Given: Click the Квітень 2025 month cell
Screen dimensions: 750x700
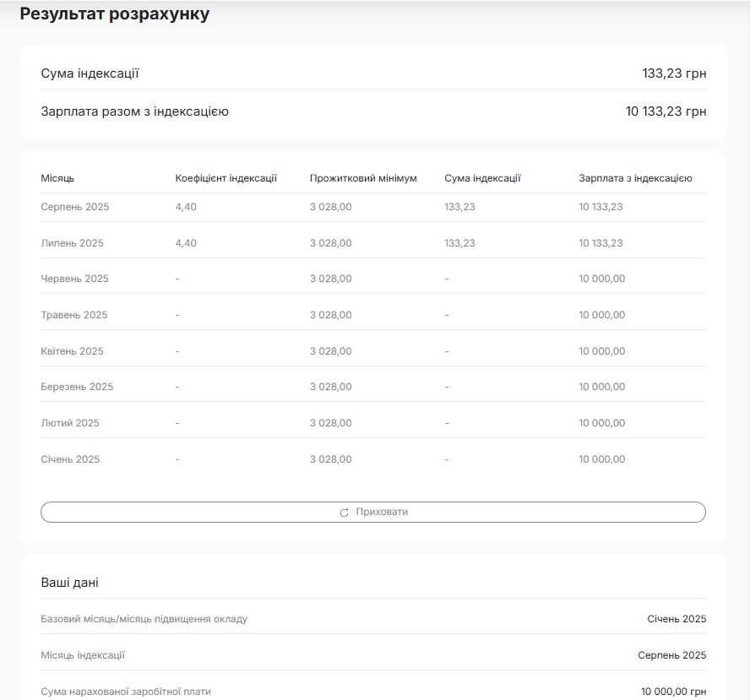Looking at the screenshot, I should [72, 351].
